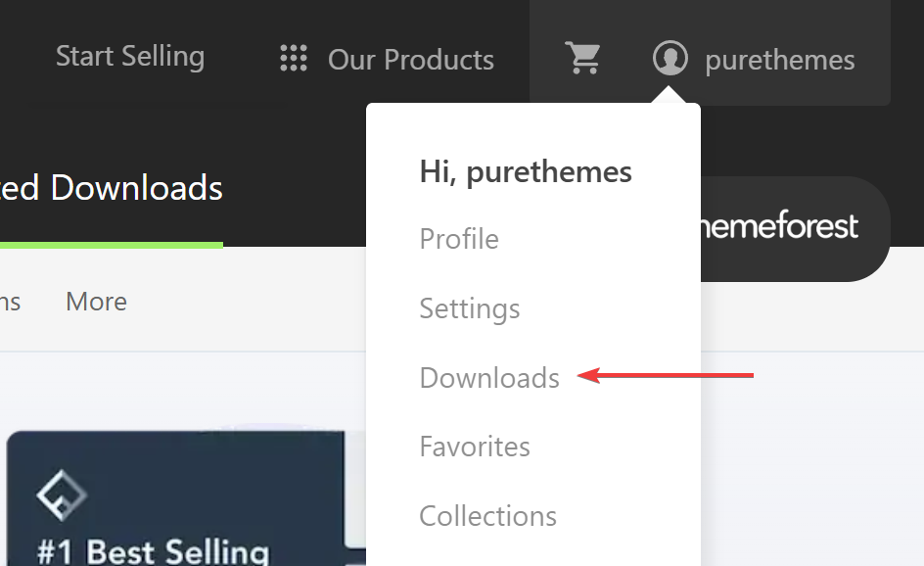Click the Hi, purethemes greeting
924x566 pixels.
point(526,172)
